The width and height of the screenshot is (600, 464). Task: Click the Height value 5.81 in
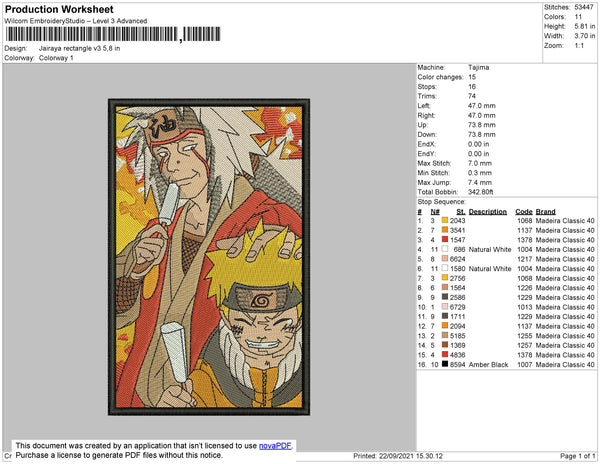coord(585,26)
